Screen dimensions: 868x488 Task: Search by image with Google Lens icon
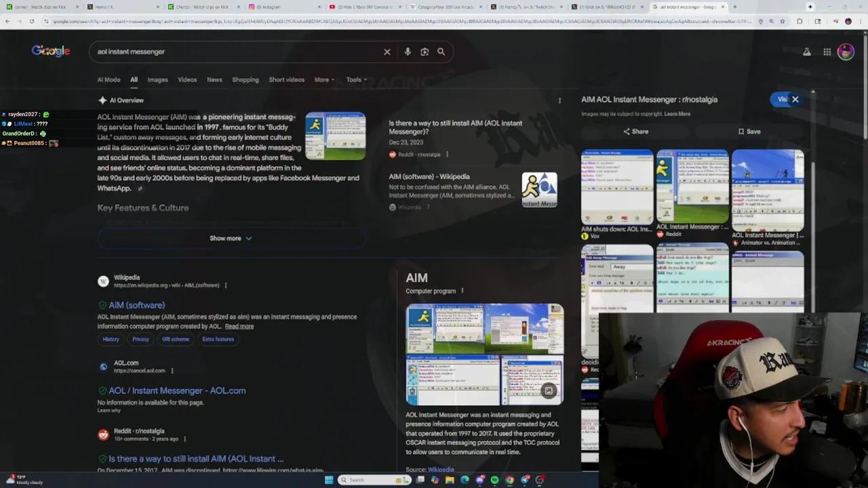425,52
